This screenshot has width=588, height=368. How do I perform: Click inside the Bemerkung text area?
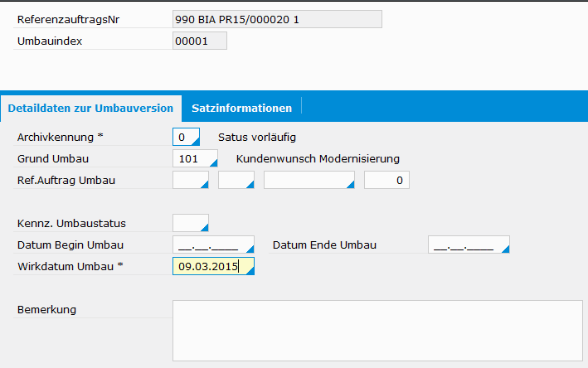pos(377,330)
